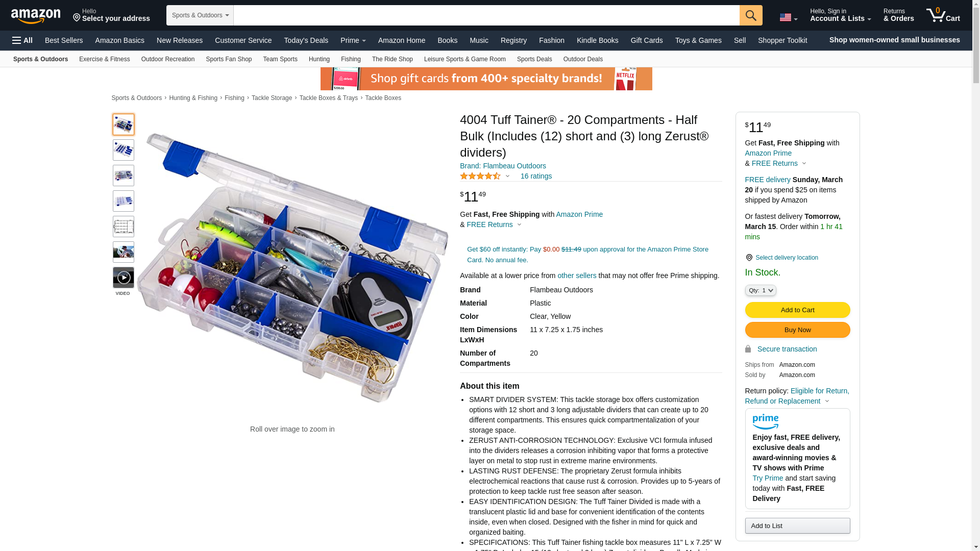
Task: Select the second product image thumbnail
Action: 124,150
